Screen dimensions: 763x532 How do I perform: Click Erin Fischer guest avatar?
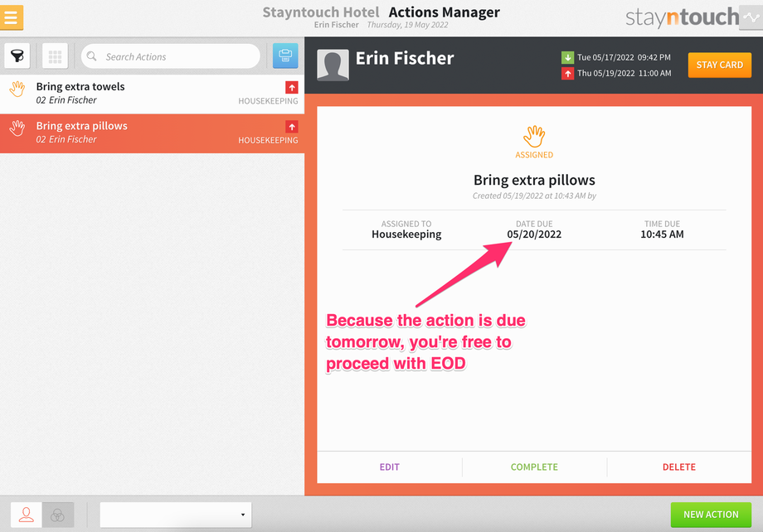tap(333, 65)
